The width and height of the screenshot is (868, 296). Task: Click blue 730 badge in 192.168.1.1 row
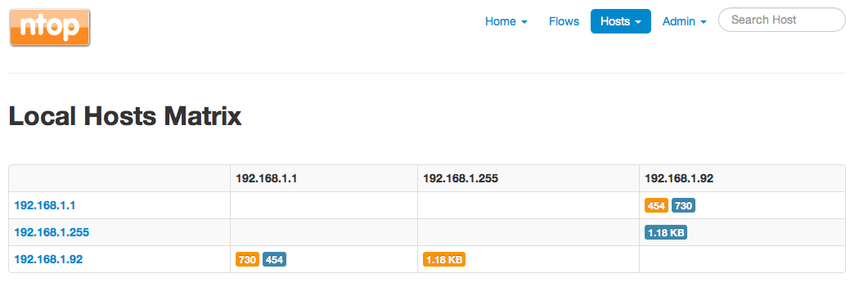tap(683, 206)
